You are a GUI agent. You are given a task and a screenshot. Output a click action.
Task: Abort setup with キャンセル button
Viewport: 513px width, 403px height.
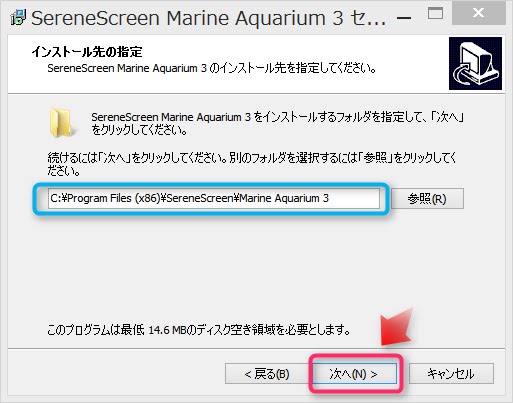[x=451, y=374]
